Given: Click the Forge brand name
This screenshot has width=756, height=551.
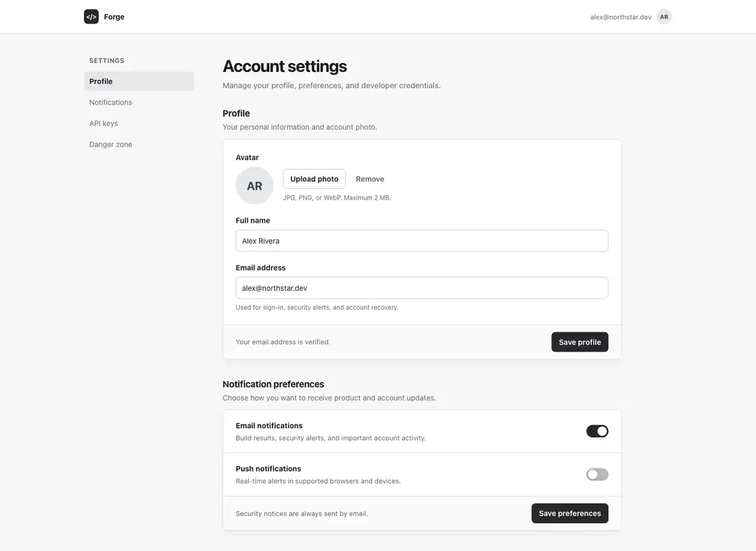Looking at the screenshot, I should pos(114,17).
